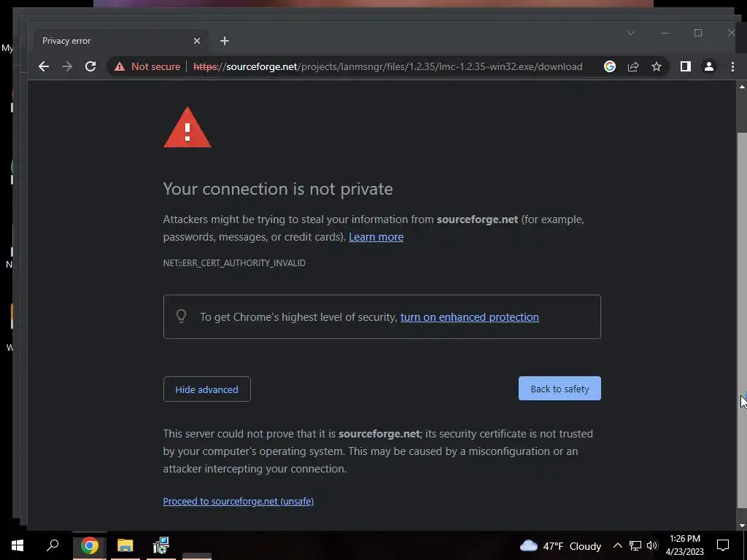Close the Privacy error tab
This screenshot has width=747, height=560.
[x=197, y=41]
